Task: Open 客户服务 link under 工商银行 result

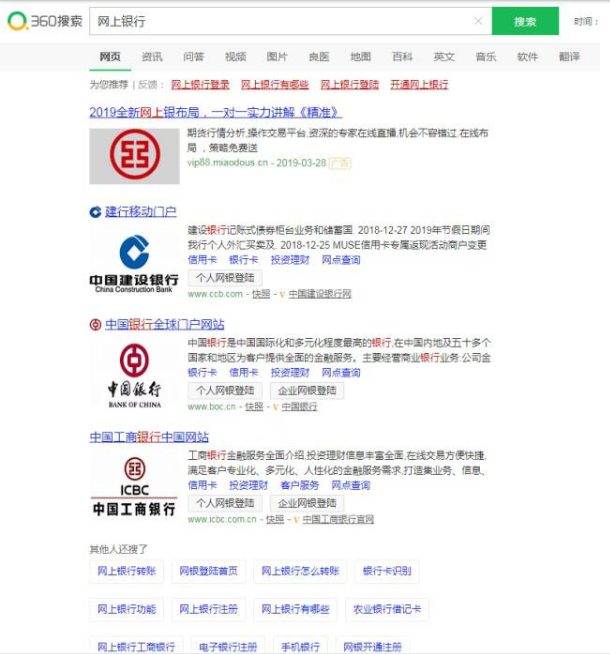Action: [300, 485]
